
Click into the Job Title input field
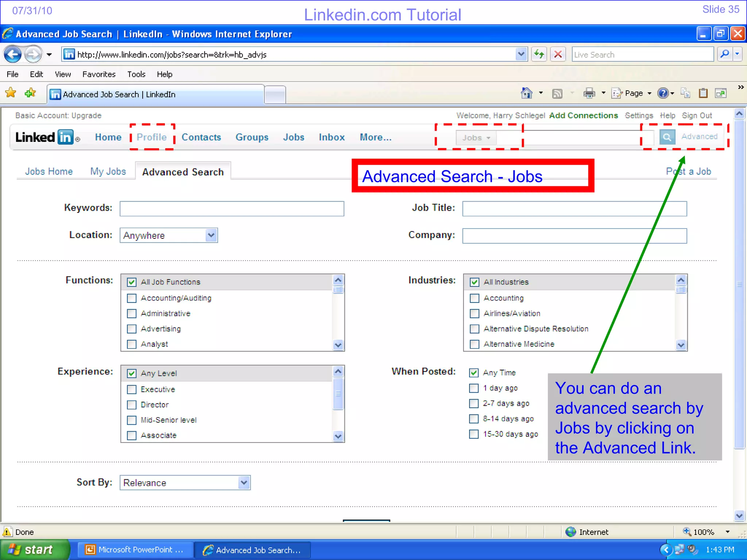[x=574, y=209]
